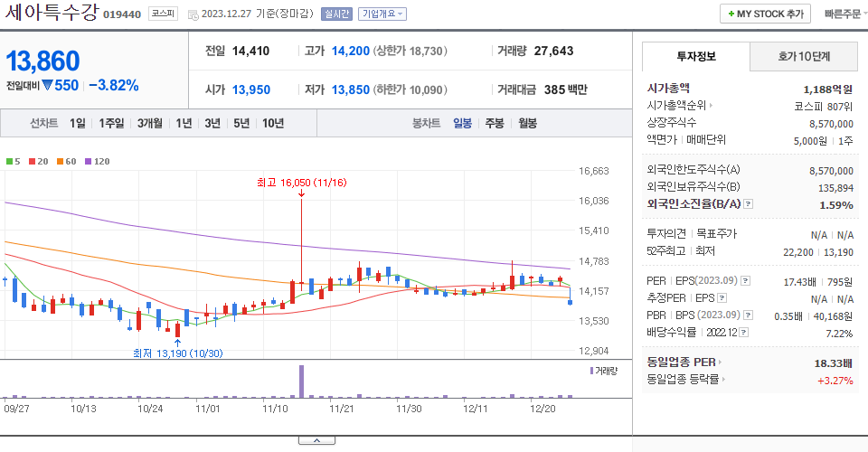Click the 52주 22,200 | 13,190 value
The width and height of the screenshot is (868, 452).
[x=818, y=252]
